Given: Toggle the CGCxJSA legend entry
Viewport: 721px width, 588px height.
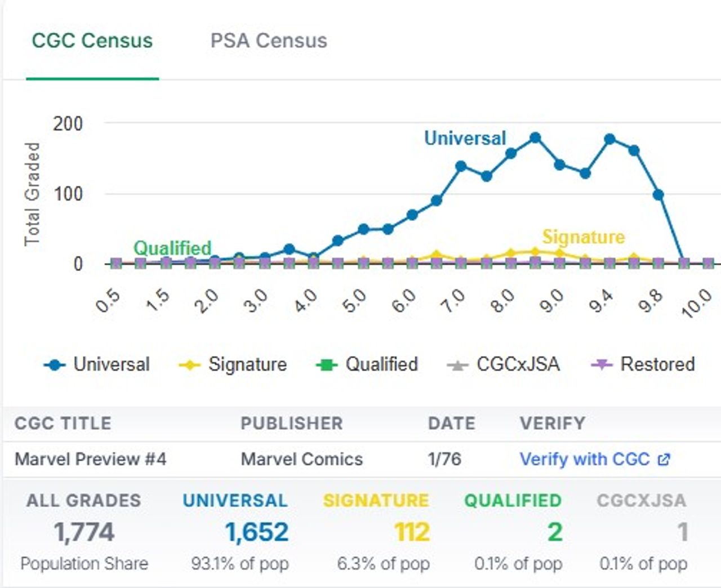Looking at the screenshot, I should click(x=518, y=364).
